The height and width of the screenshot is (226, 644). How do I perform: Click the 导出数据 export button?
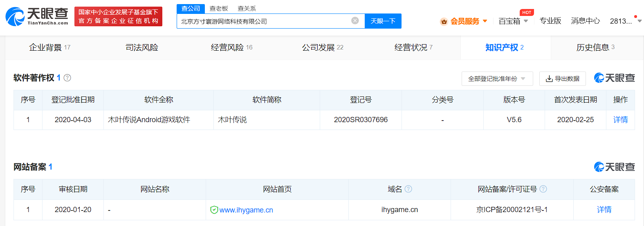[x=563, y=78]
